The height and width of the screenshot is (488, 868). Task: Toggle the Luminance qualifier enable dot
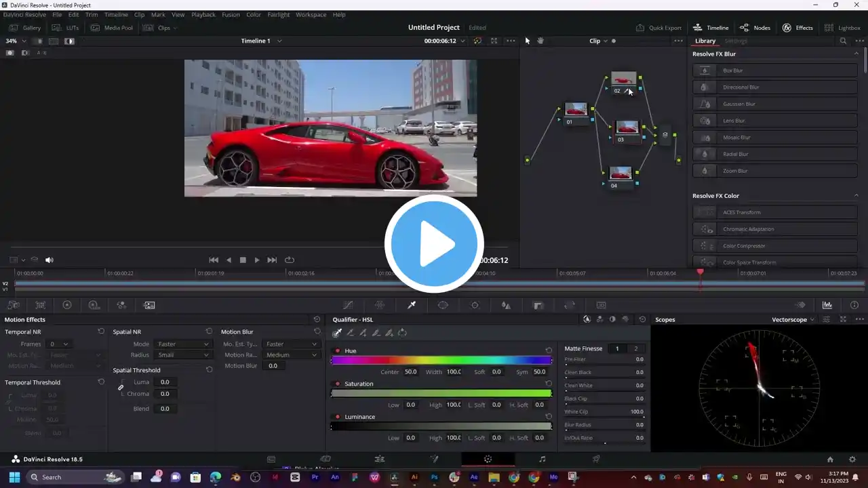338,417
